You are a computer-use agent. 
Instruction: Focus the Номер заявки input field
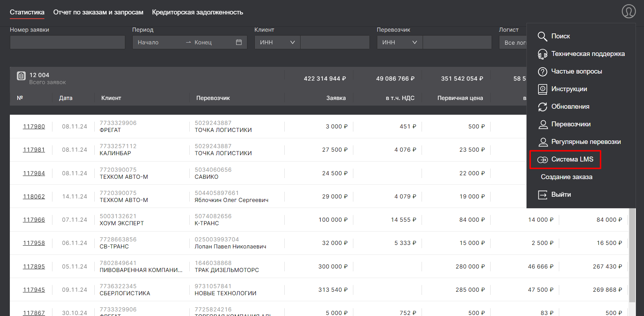(x=68, y=42)
